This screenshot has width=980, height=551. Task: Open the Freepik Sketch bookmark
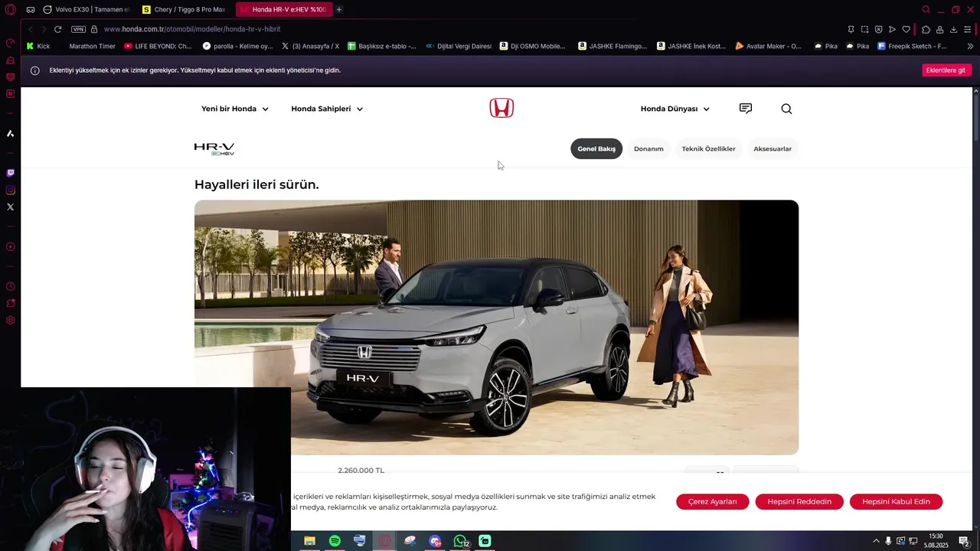point(913,46)
